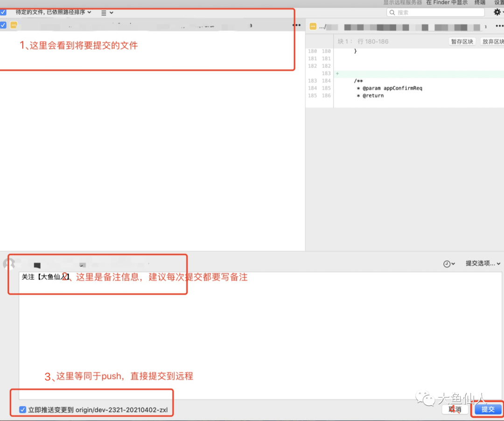Open the diff header ellipsis menu
Screen dimensions: 504x421
tap(499, 26)
